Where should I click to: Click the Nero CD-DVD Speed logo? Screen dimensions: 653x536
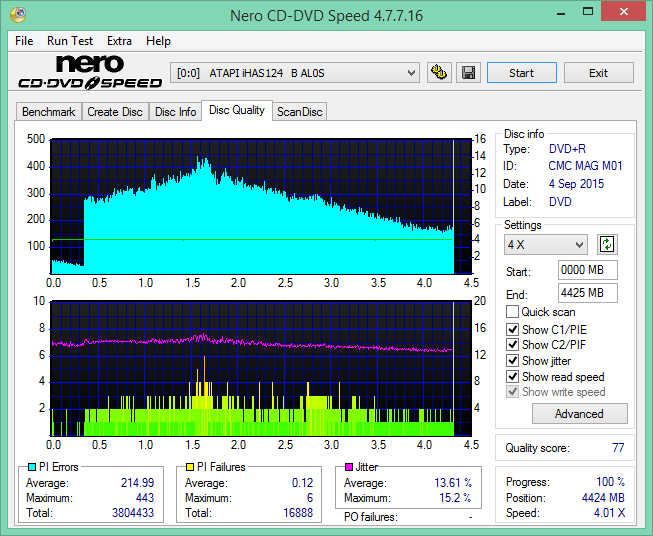coord(90,73)
